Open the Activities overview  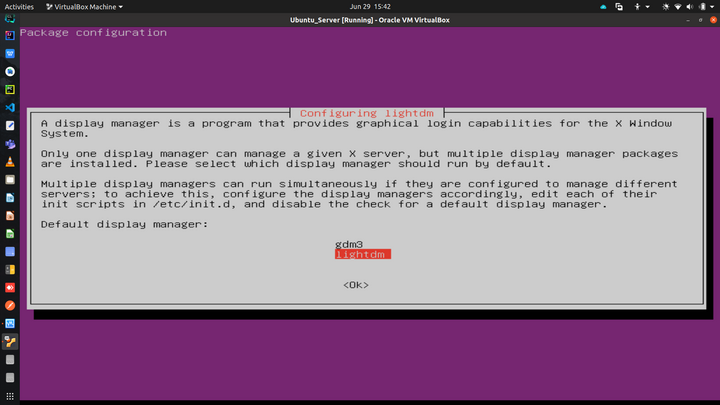pyautogui.click(x=19, y=6)
